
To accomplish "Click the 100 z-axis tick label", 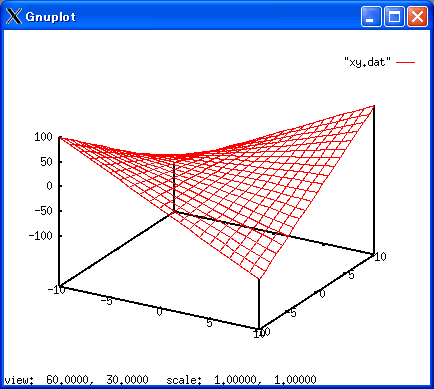I will [x=43, y=137].
